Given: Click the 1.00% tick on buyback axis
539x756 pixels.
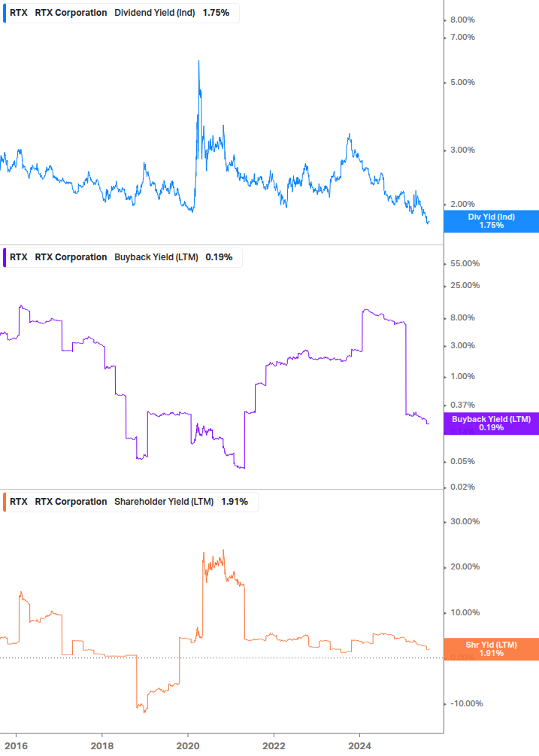Looking at the screenshot, I should [462, 376].
